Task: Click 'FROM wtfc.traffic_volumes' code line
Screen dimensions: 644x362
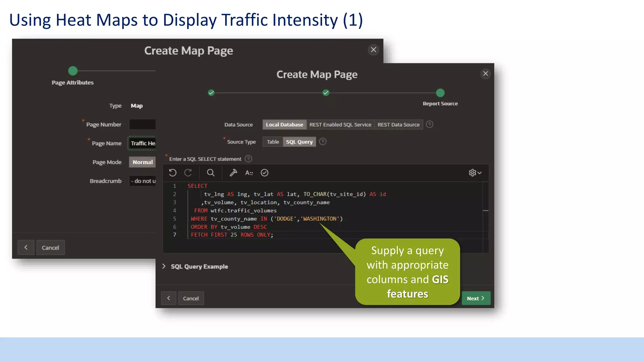Action: click(235, 211)
